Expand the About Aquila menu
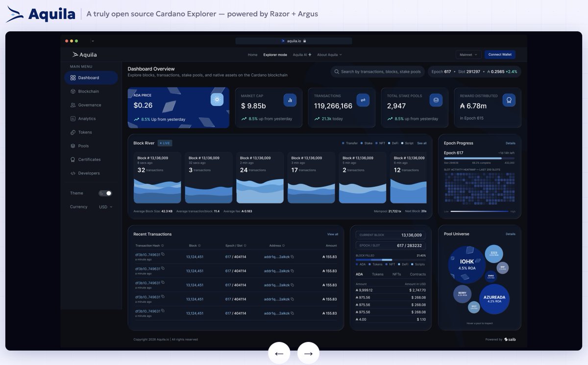588x365 pixels. click(329, 54)
